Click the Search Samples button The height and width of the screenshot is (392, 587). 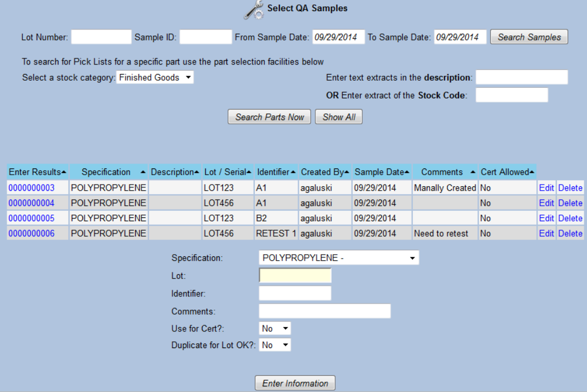[x=528, y=37]
